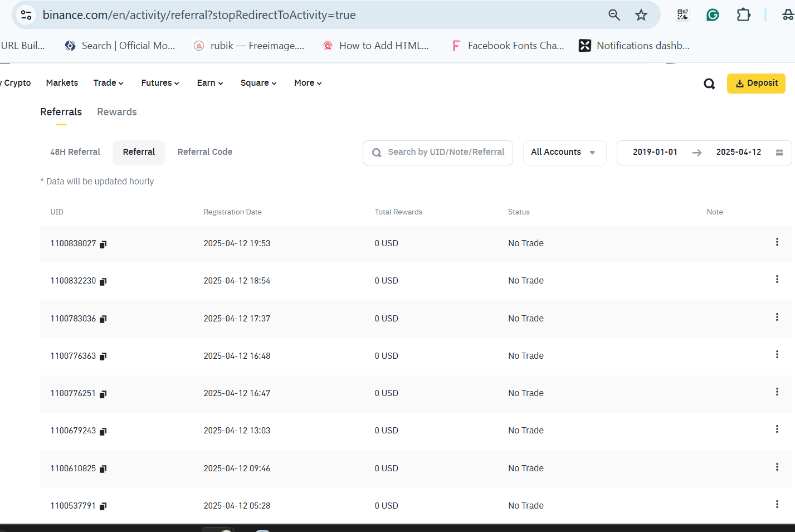Open options menu for row 1100776251

[x=777, y=392]
